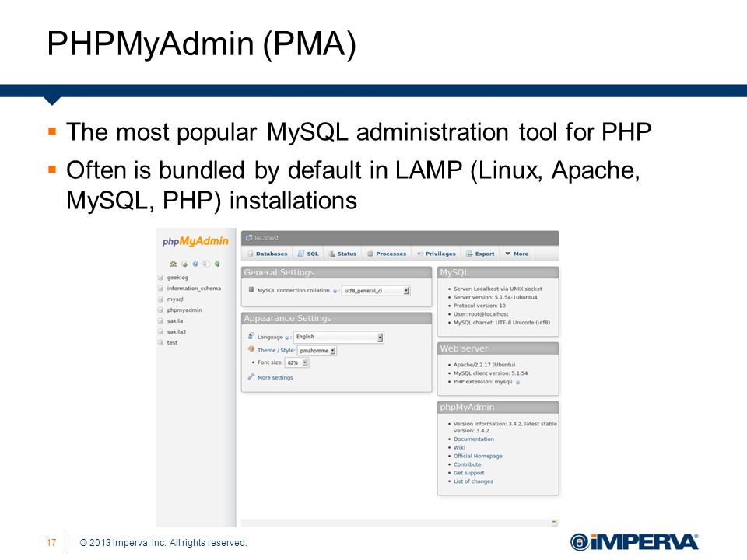Click the green reload navigation icon

pyautogui.click(x=217, y=264)
